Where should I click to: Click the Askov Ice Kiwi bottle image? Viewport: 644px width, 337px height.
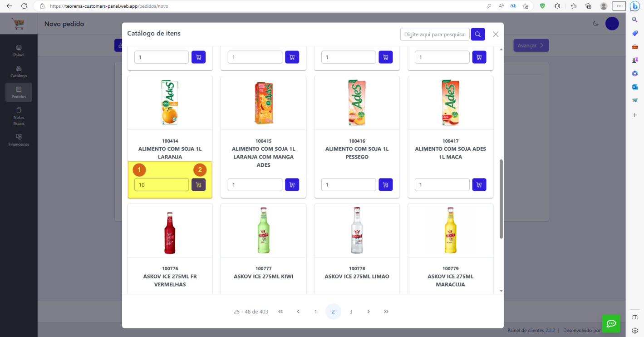[x=264, y=230]
